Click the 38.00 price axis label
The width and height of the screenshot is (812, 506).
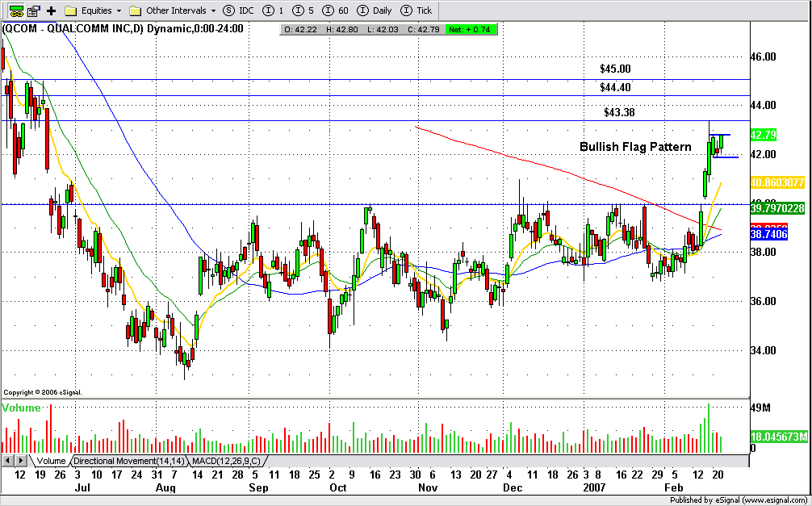(x=764, y=253)
